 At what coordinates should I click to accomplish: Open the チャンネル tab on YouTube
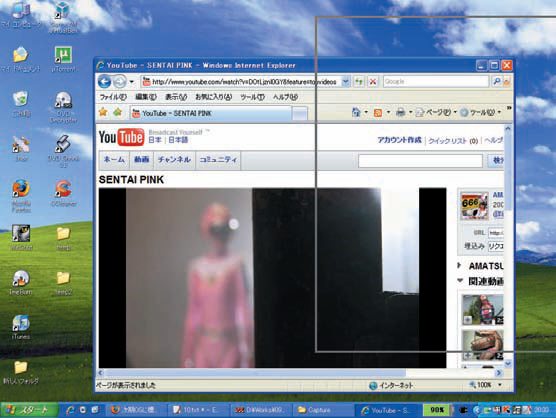tap(174, 160)
